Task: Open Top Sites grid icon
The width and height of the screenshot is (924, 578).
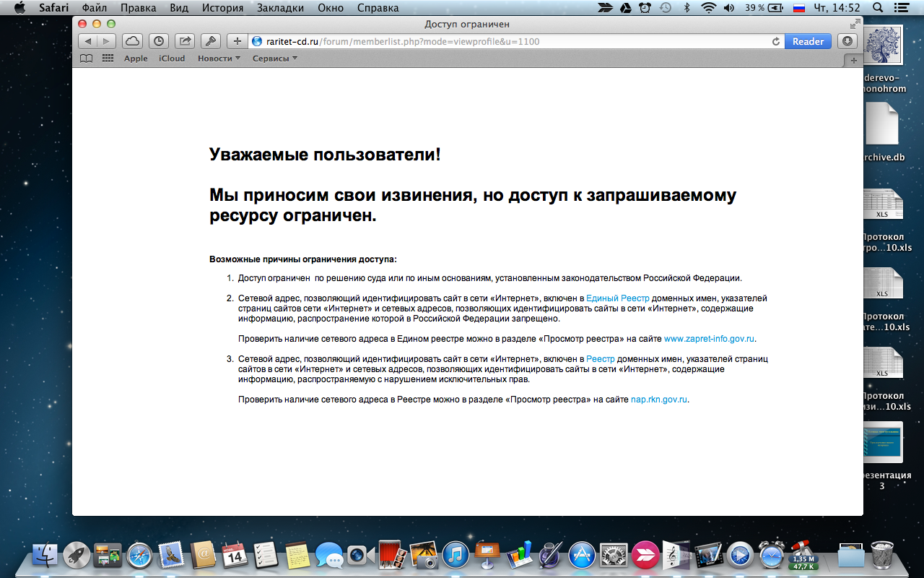Action: click(x=108, y=59)
